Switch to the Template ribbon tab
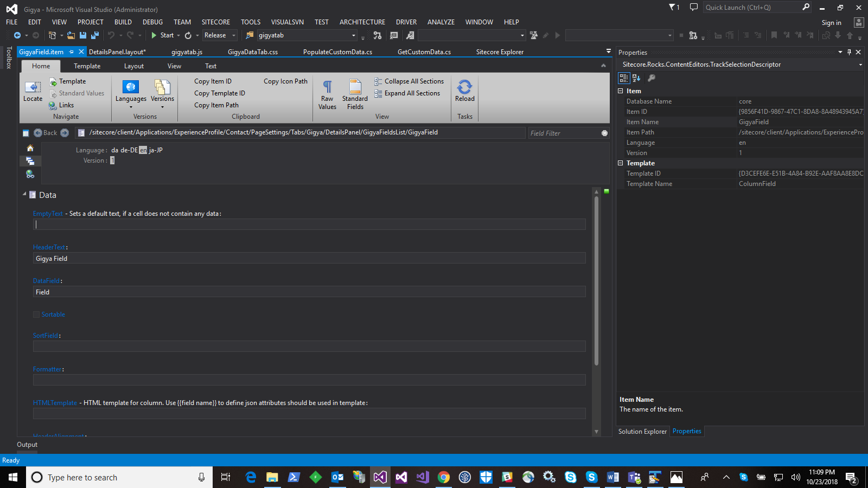Screen dimensions: 868x488 [87, 66]
